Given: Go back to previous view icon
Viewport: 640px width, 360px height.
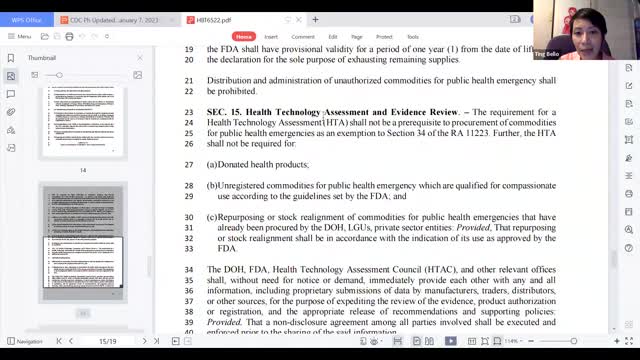Looking at the screenshot, I should [x=176, y=341].
